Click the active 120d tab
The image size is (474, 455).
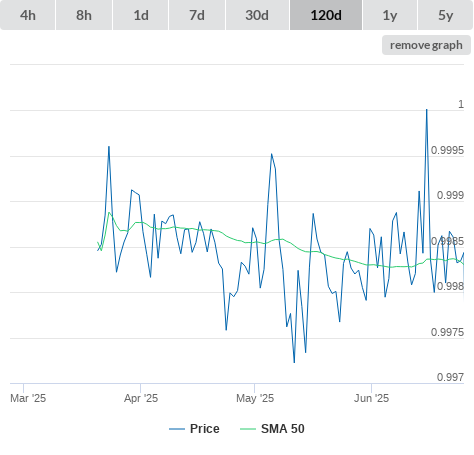click(x=326, y=15)
